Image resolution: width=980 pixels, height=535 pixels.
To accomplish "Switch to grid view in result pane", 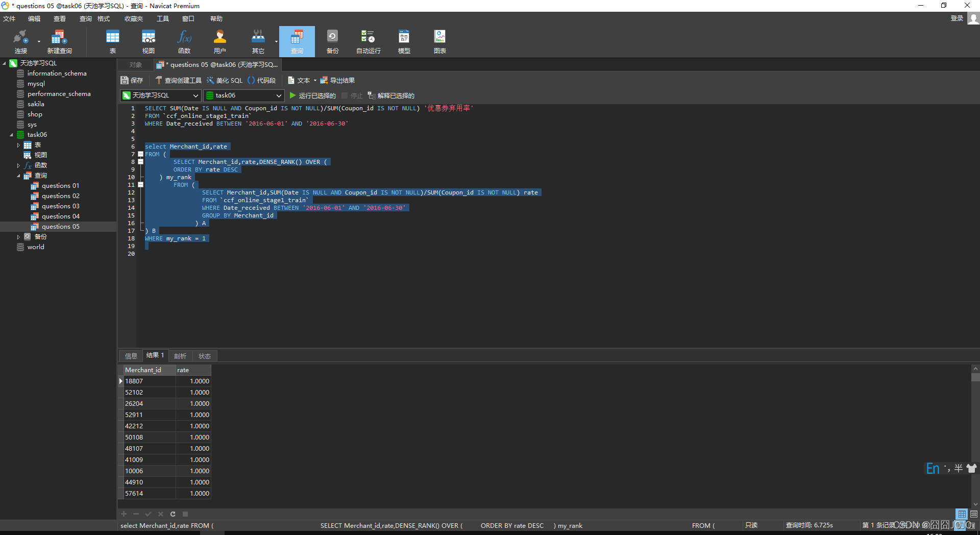I will coord(962,514).
